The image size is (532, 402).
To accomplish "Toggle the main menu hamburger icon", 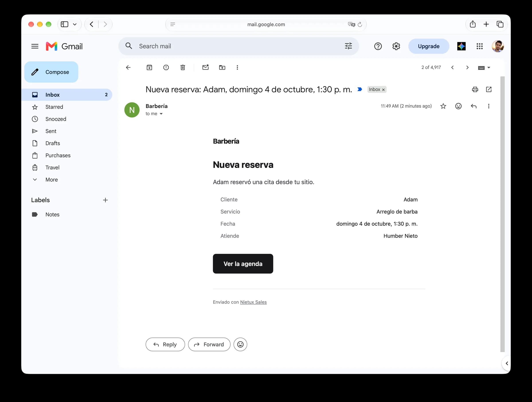I will coord(35,46).
